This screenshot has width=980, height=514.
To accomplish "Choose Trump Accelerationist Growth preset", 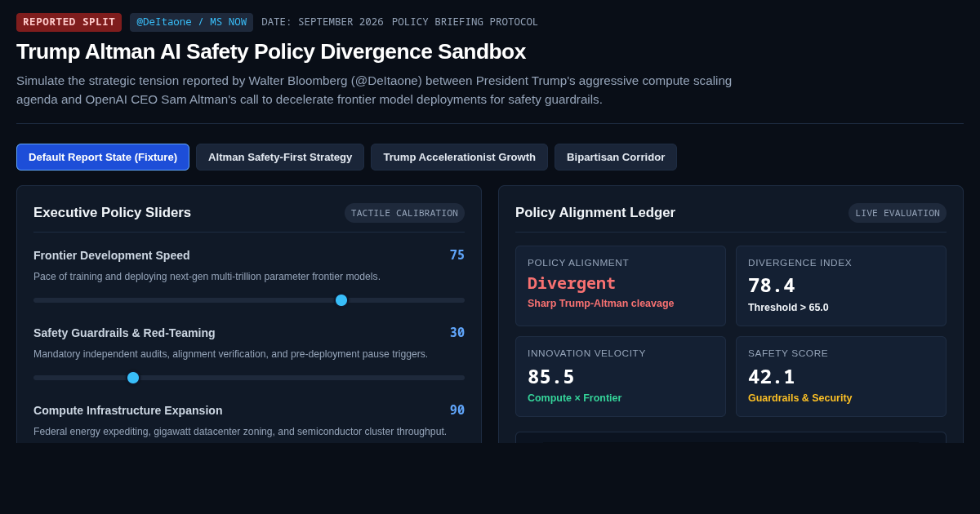I will tap(459, 157).
